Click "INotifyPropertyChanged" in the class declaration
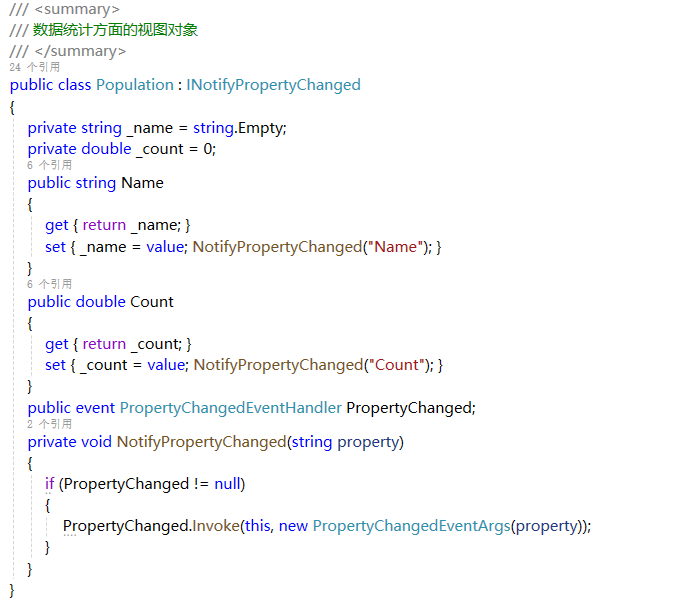The height and width of the screenshot is (602, 675). [x=273, y=85]
